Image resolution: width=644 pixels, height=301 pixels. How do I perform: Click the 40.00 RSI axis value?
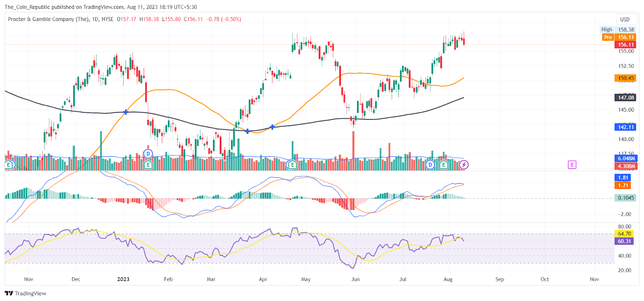coord(625,256)
